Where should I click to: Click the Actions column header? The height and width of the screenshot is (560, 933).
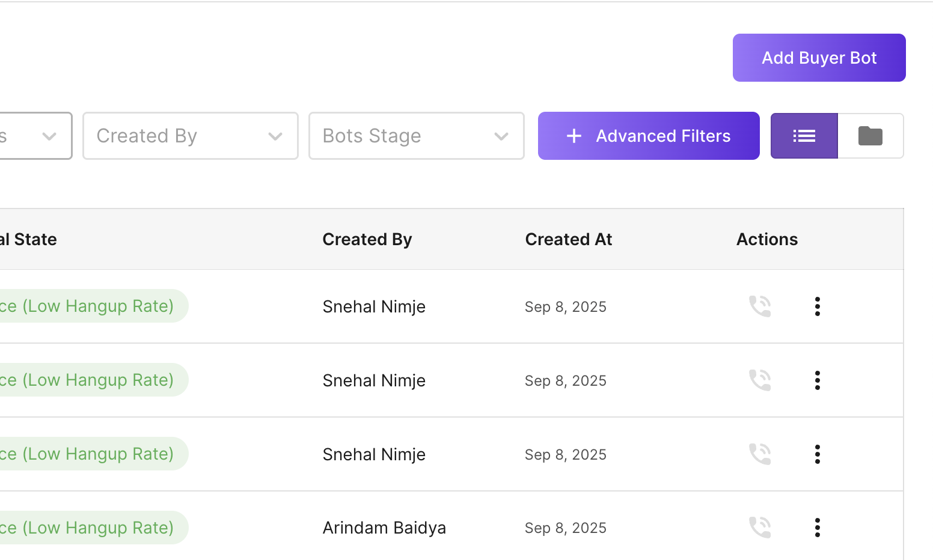point(767,239)
